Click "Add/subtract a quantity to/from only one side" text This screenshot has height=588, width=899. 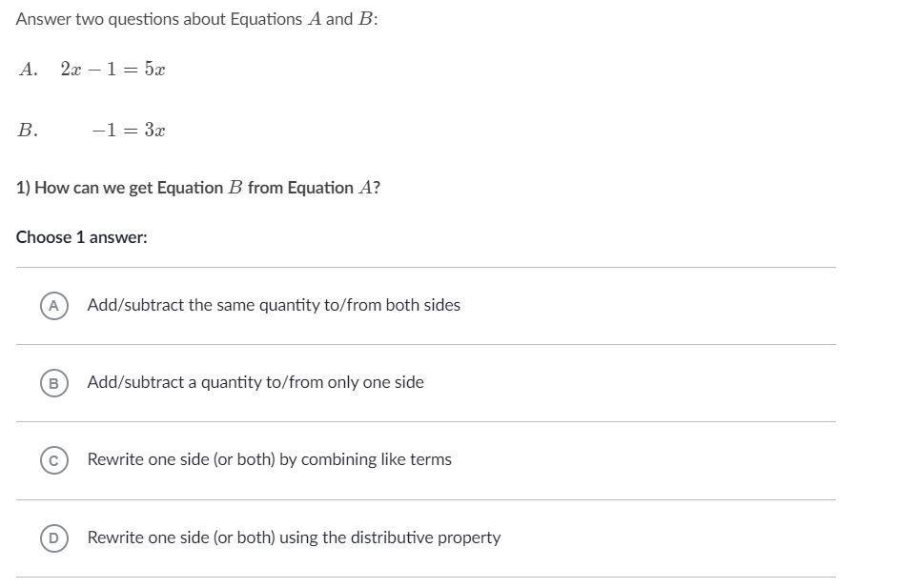[x=255, y=383]
